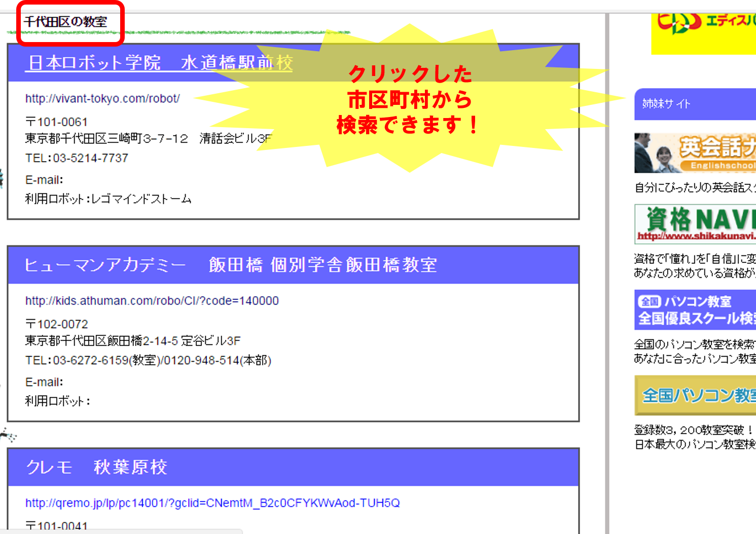
Task: Open the 資格NAVI banner
Action: (695, 224)
